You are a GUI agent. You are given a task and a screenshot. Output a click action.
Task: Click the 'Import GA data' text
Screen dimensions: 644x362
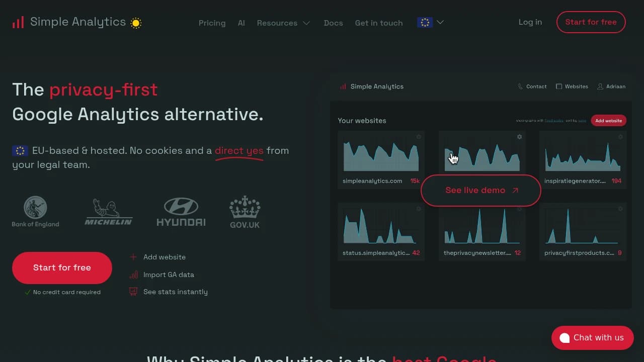coord(169,275)
